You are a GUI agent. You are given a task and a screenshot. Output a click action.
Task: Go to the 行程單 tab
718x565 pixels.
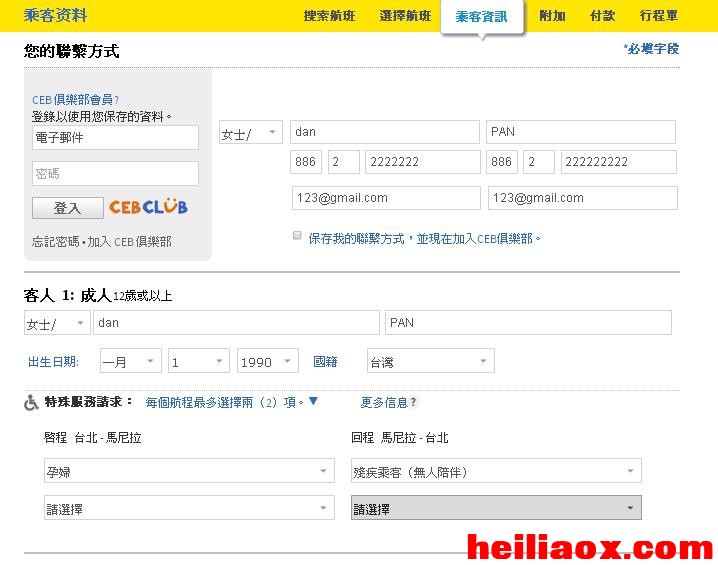click(x=658, y=16)
